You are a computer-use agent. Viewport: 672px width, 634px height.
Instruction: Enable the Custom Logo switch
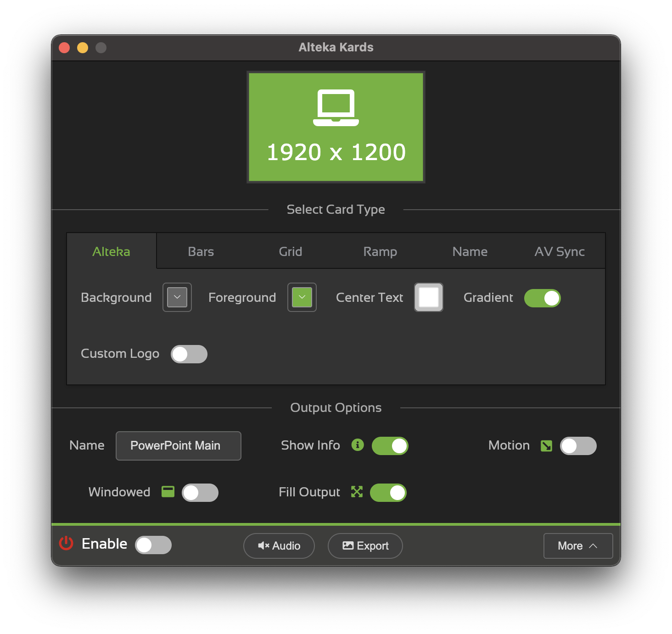pyautogui.click(x=189, y=354)
